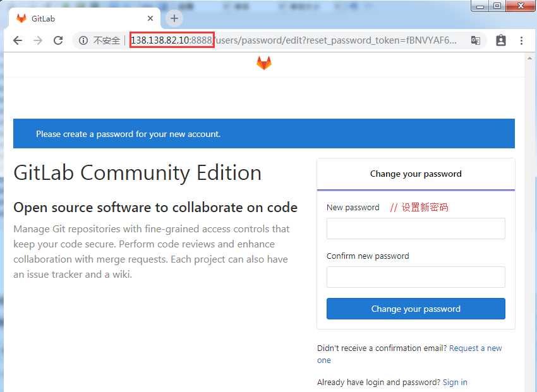537x392 pixels.
Task: Focus the Confirm new password field
Action: 416,276
